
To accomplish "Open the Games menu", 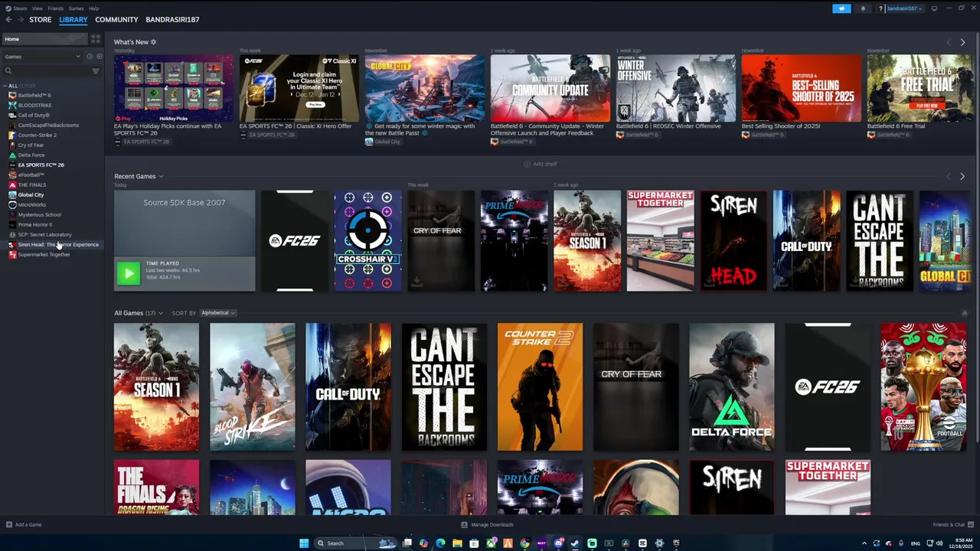I will tap(76, 8).
